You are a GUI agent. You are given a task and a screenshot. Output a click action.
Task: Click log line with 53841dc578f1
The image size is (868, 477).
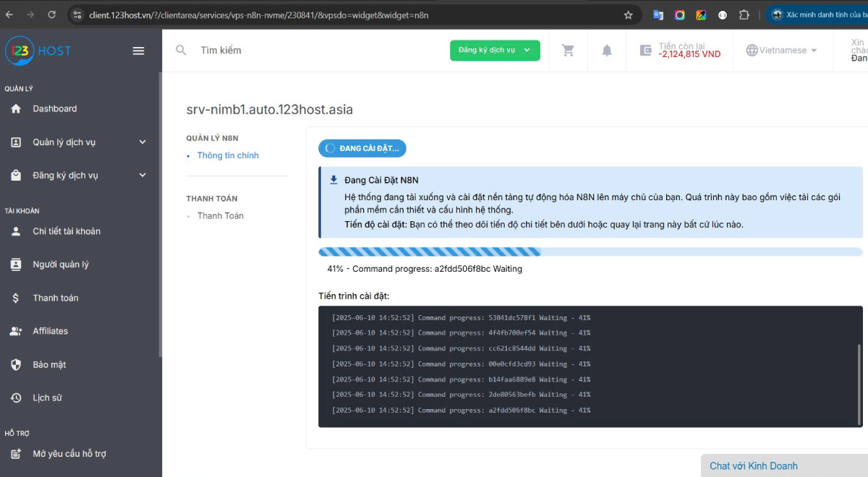[461, 318]
